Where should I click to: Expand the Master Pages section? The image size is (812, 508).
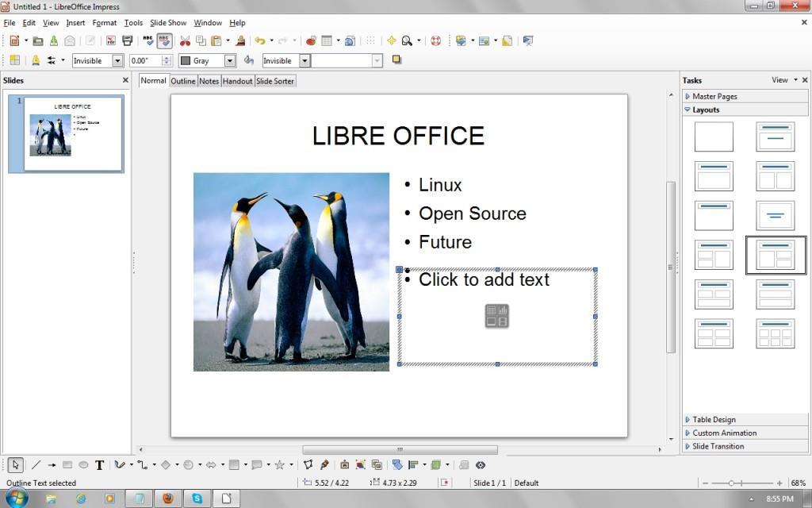click(745, 96)
